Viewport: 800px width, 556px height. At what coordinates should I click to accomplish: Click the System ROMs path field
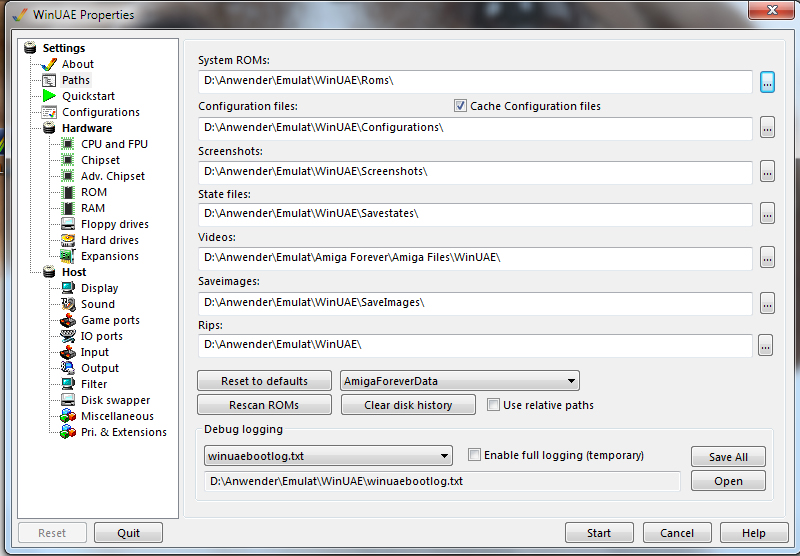click(475, 82)
